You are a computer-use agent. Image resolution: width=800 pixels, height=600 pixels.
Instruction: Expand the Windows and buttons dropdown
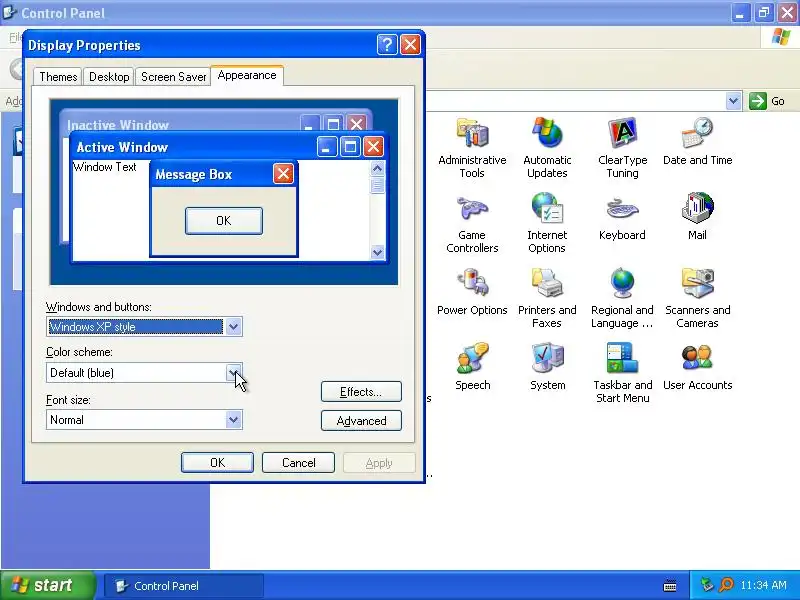click(233, 327)
